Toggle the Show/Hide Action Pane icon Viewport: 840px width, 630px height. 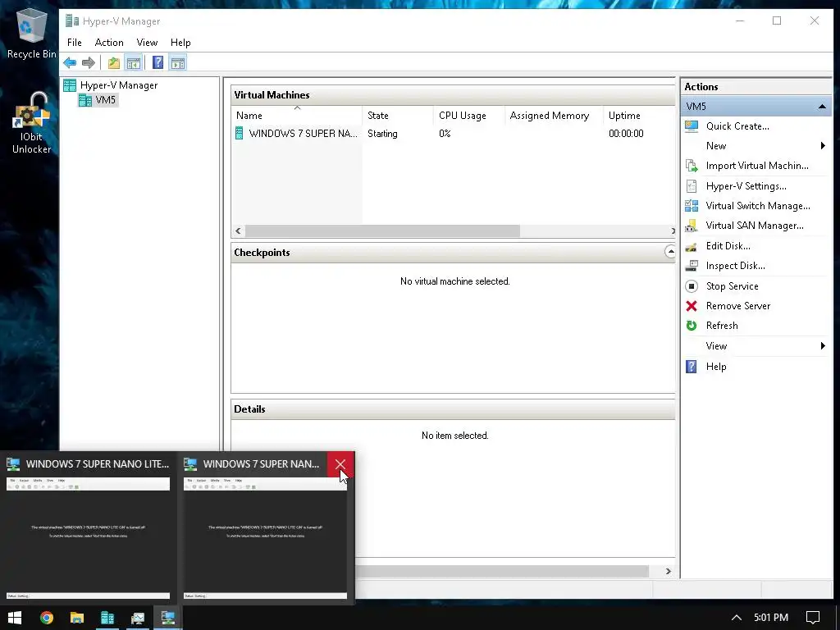pyautogui.click(x=178, y=62)
